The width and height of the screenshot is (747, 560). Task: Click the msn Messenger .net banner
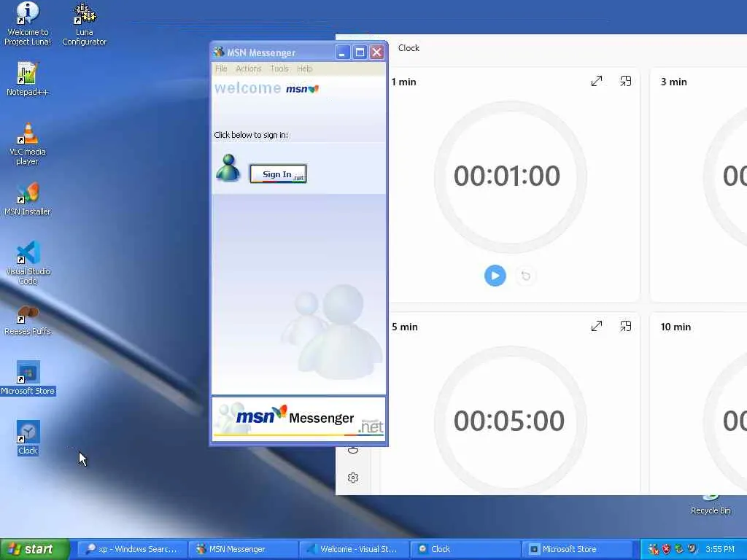[298, 419]
